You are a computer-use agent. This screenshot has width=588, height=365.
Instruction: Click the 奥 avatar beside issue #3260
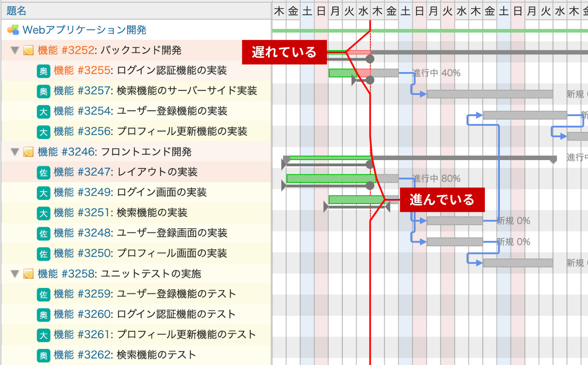click(x=44, y=315)
